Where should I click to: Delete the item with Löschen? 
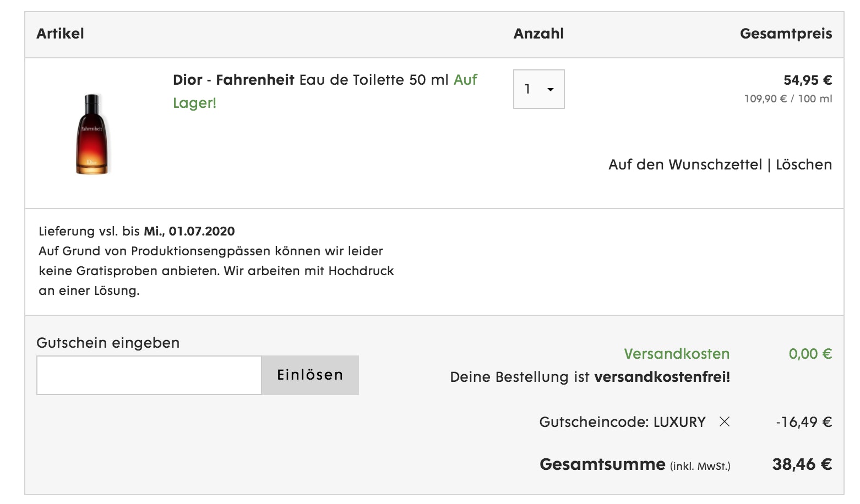[803, 165]
